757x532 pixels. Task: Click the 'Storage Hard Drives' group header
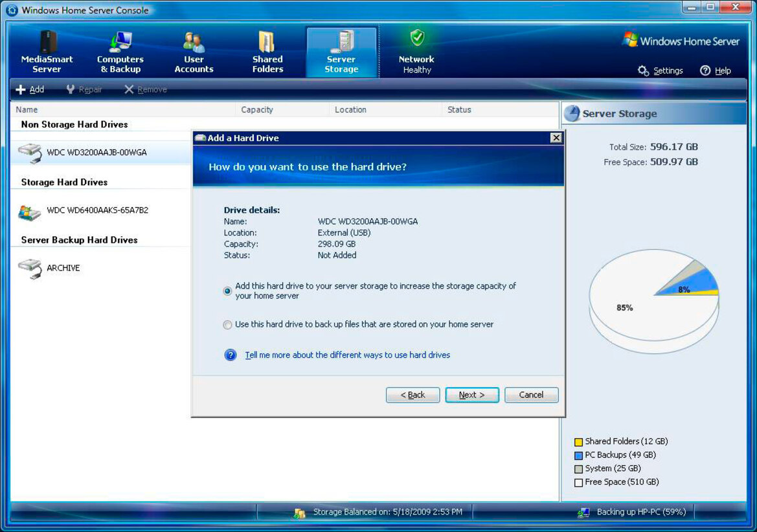point(64,183)
